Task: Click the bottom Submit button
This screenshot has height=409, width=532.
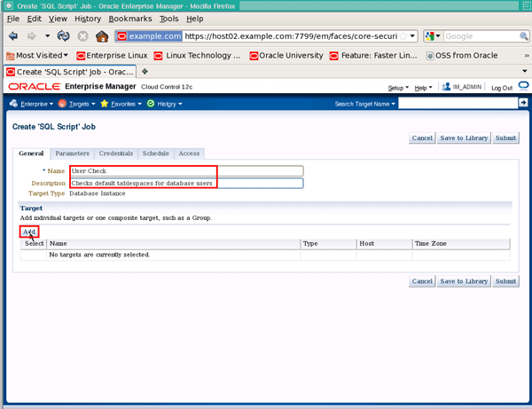Action: point(505,281)
